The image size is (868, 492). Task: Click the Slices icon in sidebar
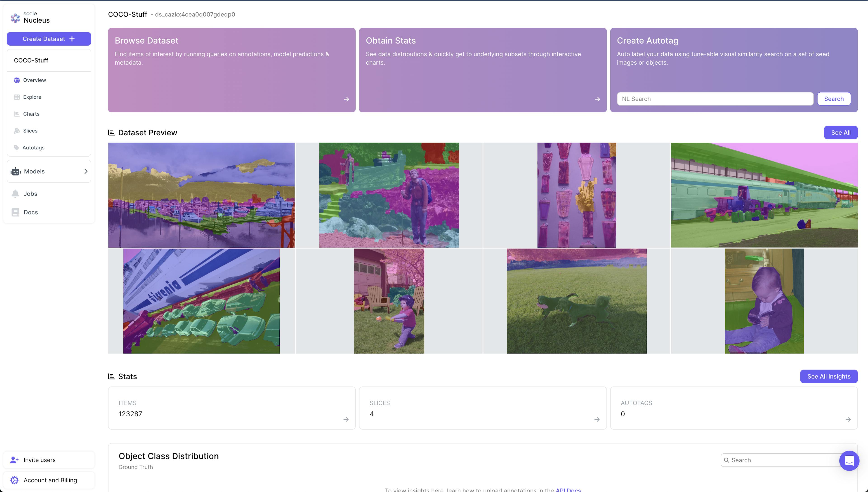coord(17,131)
